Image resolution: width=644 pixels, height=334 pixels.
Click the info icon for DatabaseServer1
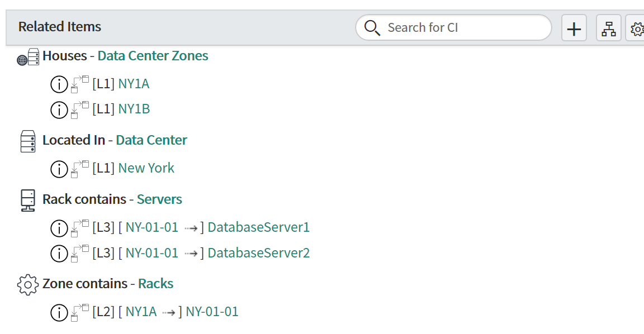point(59,228)
